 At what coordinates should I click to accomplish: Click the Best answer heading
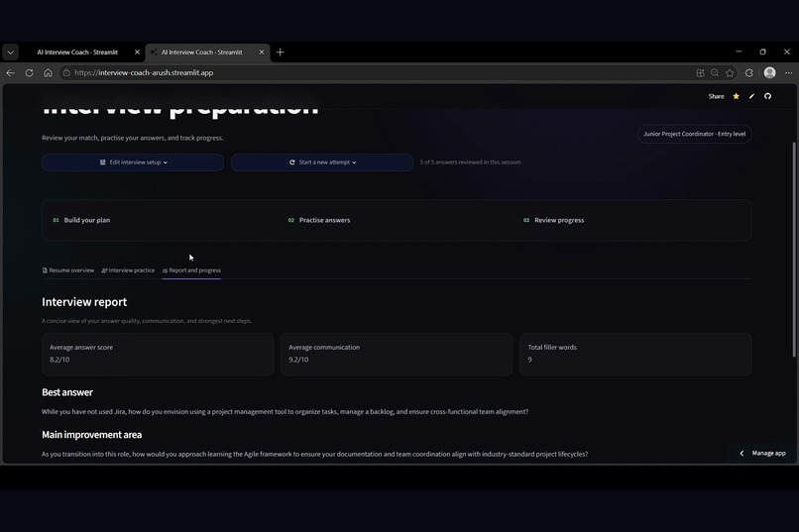point(67,392)
